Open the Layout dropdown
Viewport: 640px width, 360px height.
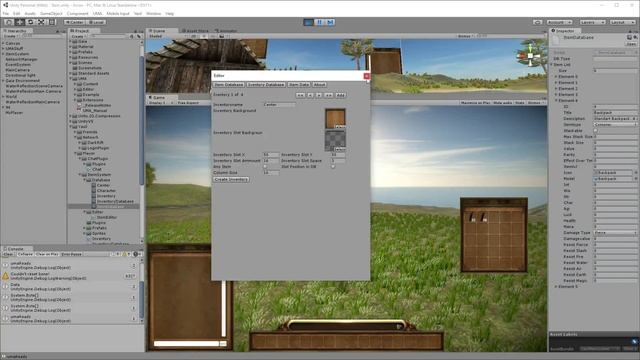pyautogui.click(x=622, y=22)
